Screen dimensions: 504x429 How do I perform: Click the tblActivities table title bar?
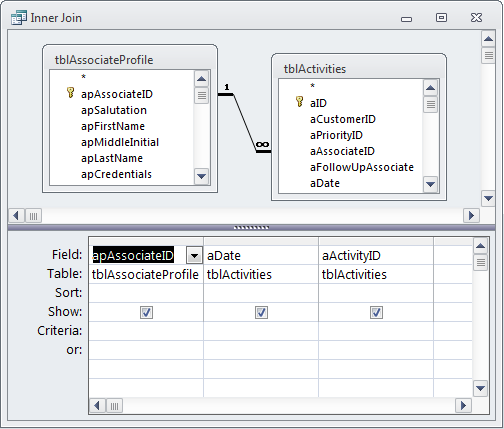tap(359, 68)
